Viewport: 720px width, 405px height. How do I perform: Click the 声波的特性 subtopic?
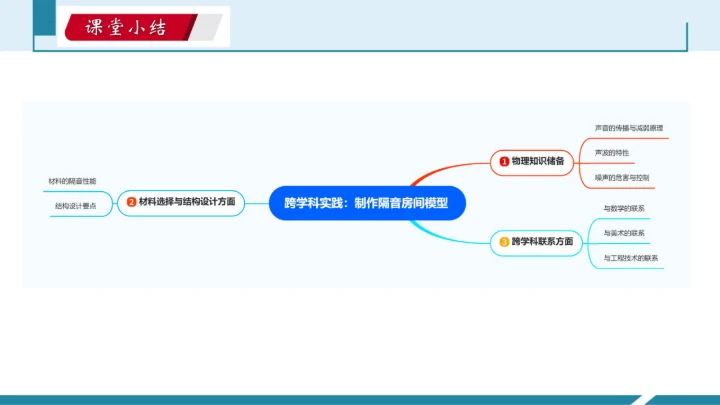pyautogui.click(x=611, y=152)
